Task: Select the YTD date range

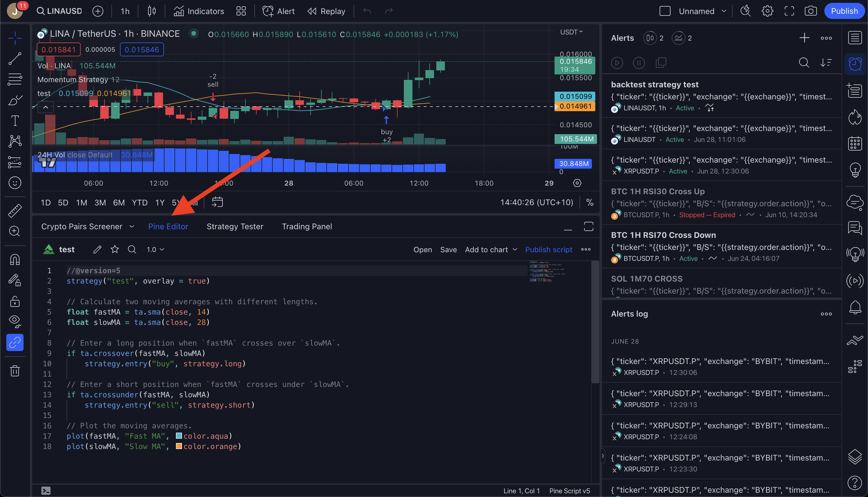Action: (140, 203)
